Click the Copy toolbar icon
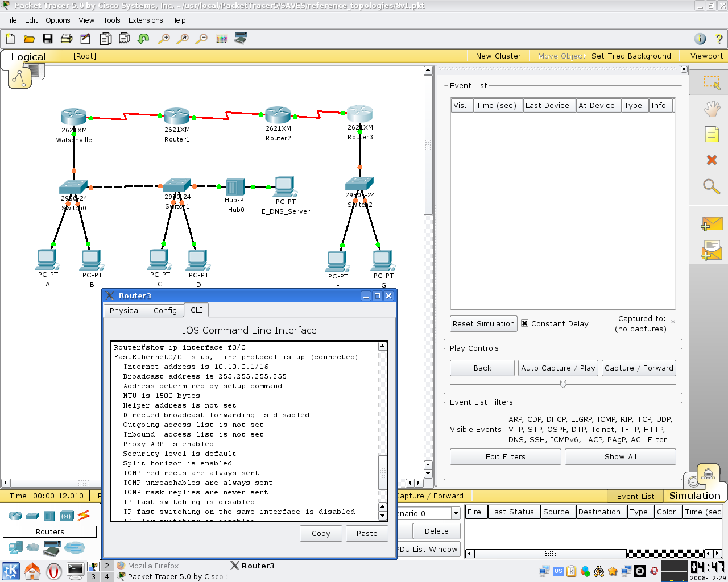 (x=106, y=39)
